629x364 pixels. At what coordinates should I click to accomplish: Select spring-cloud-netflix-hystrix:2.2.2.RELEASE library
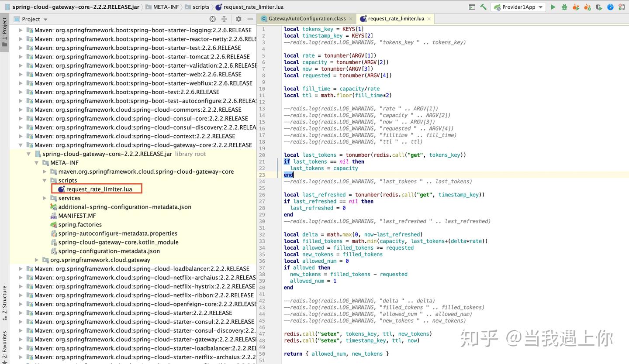coord(145,286)
